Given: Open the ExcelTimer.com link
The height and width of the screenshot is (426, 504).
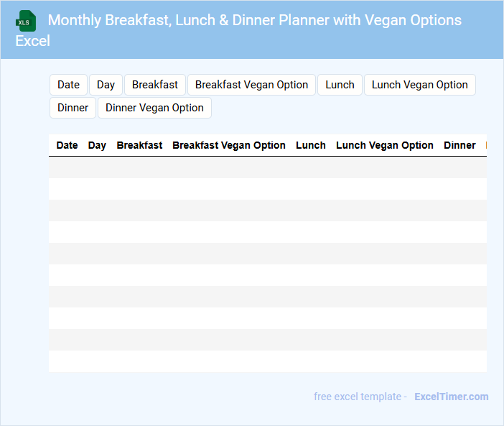Looking at the screenshot, I should (451, 397).
